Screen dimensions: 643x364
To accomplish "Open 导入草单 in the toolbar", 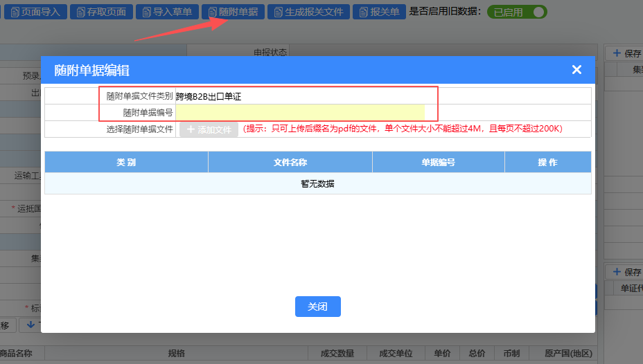I will pyautogui.click(x=167, y=12).
